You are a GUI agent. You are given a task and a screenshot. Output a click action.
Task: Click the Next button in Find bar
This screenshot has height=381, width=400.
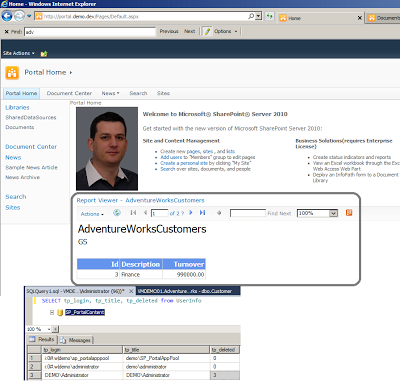point(189,31)
